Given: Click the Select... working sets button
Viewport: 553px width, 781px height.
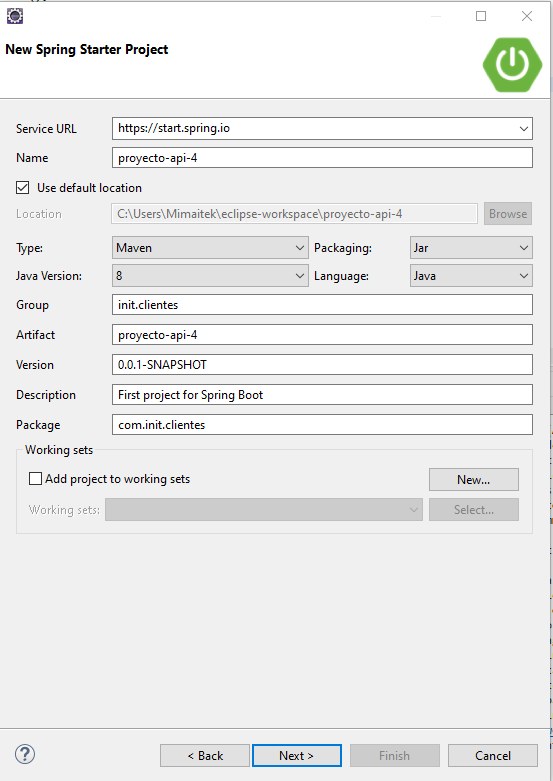Looking at the screenshot, I should (474, 510).
